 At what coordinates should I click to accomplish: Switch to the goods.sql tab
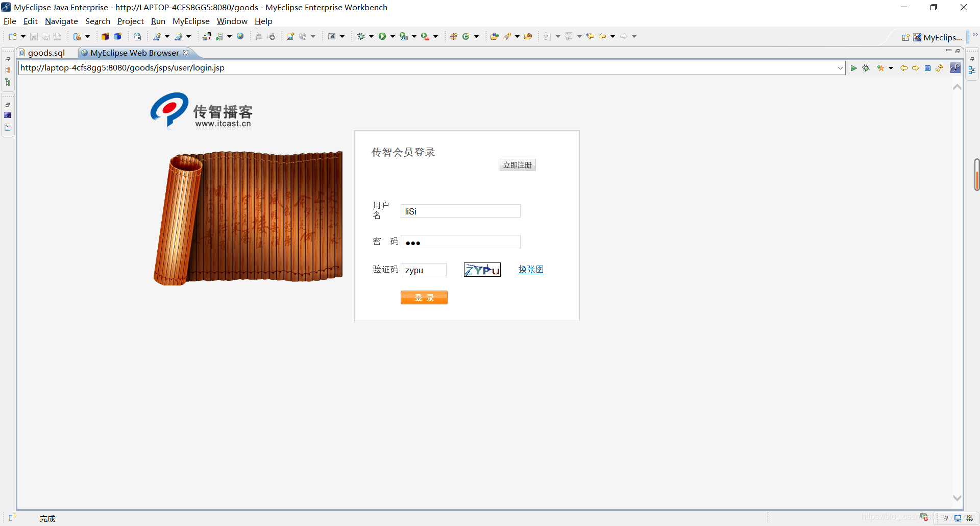point(46,53)
